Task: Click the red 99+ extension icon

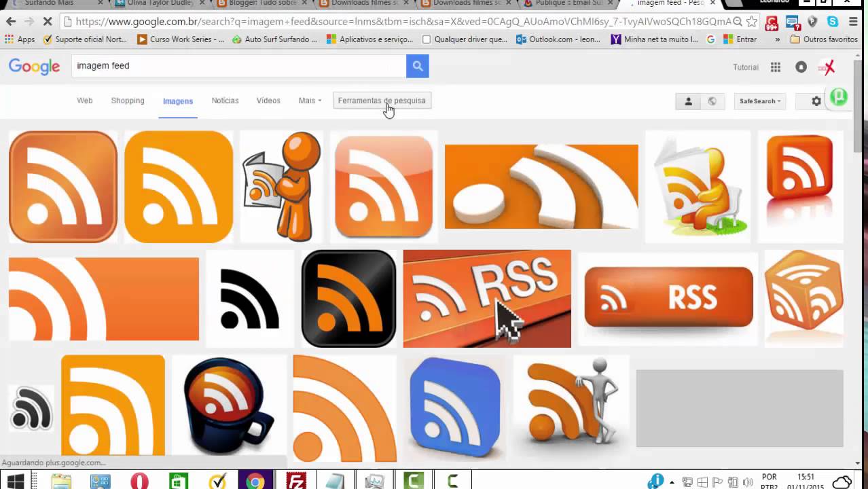Action: tap(772, 22)
